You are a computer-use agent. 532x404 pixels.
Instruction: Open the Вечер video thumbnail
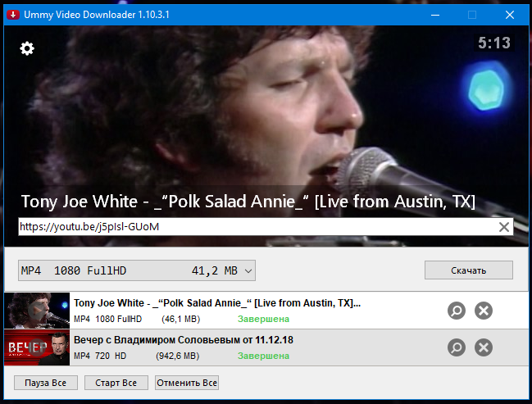tap(37, 347)
